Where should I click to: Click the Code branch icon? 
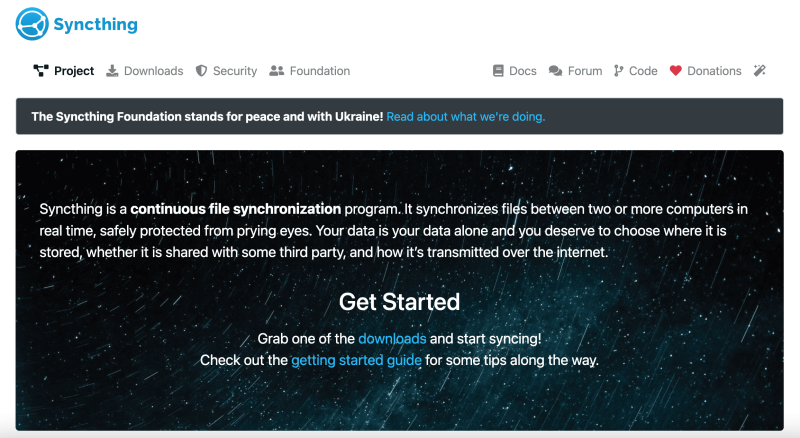click(x=618, y=70)
